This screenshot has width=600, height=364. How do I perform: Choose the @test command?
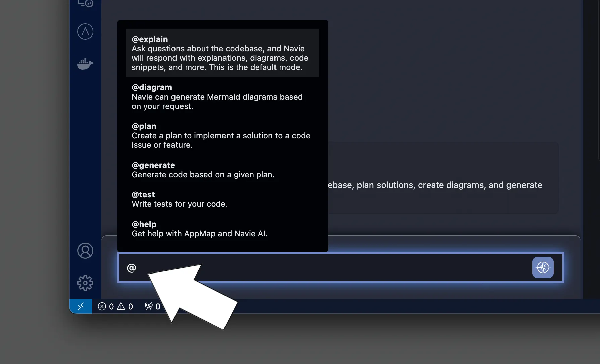[x=223, y=199]
